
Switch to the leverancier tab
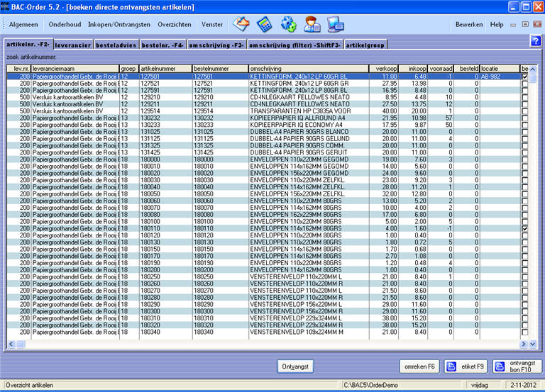pyautogui.click(x=72, y=45)
